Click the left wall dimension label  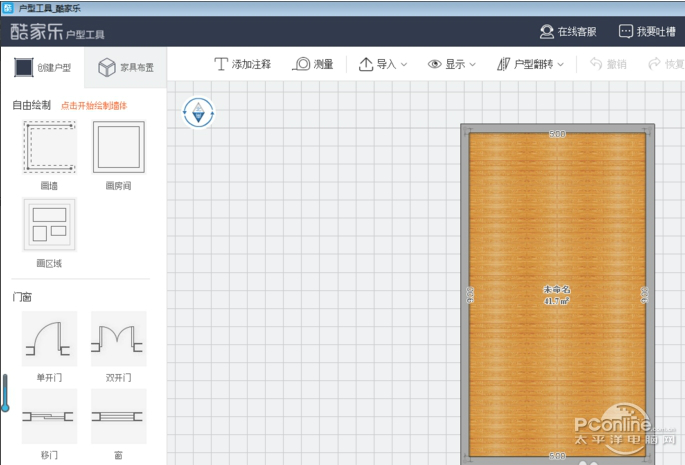tap(470, 295)
